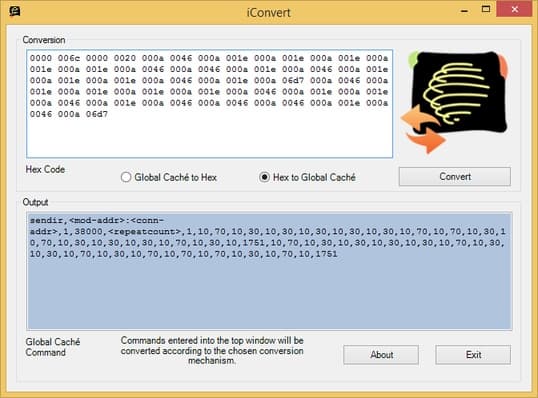Click the iConvert window title text
The height and width of the screenshot is (398, 538).
pyautogui.click(x=269, y=13)
